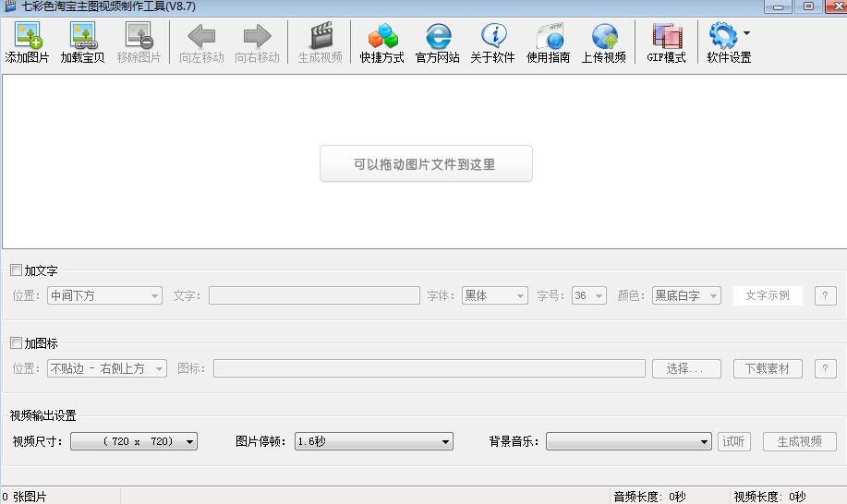Open 软件设置 gear icon
The width and height of the screenshot is (847, 504).
click(723, 36)
